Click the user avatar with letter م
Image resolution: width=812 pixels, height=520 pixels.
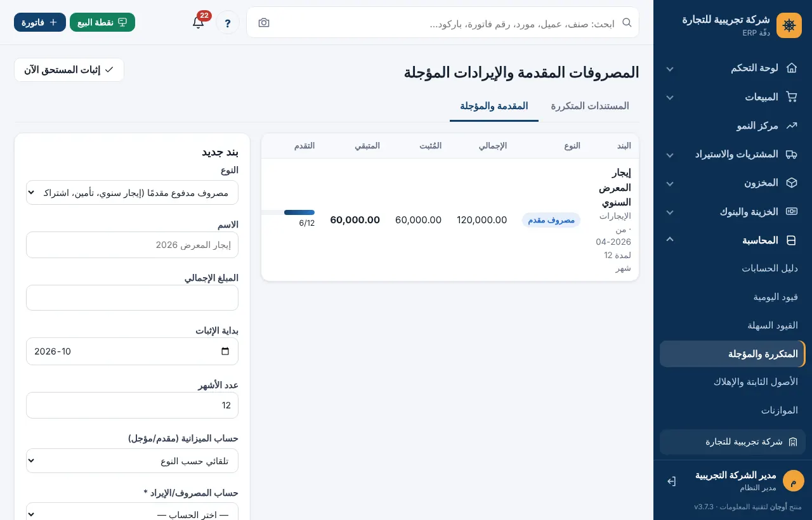tap(794, 481)
